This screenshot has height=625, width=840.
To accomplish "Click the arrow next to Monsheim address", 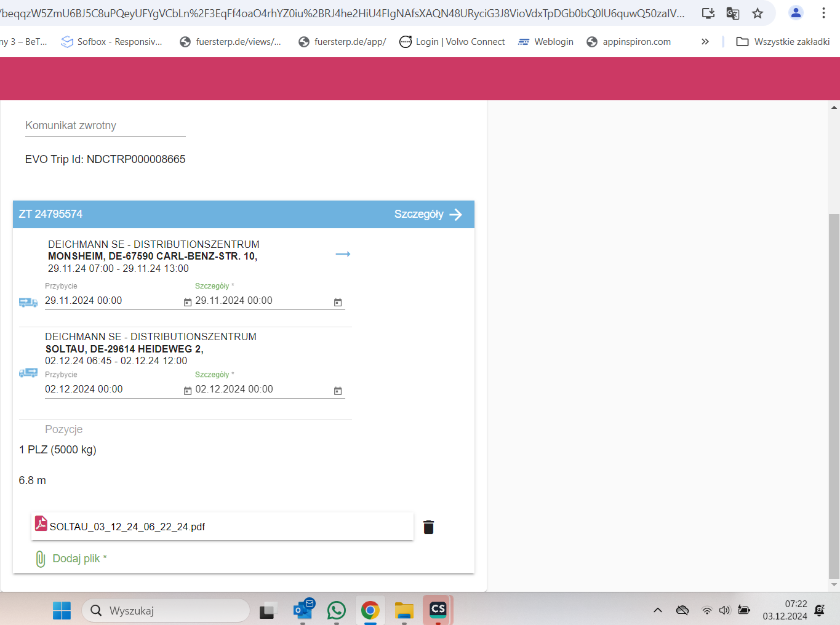I will click(343, 254).
